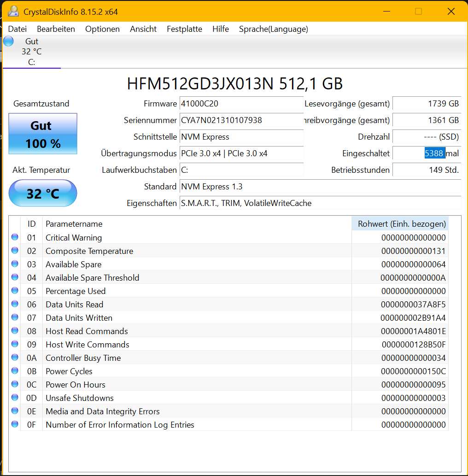
Task: Select the Available Spare Threshold row text
Action: point(92,278)
